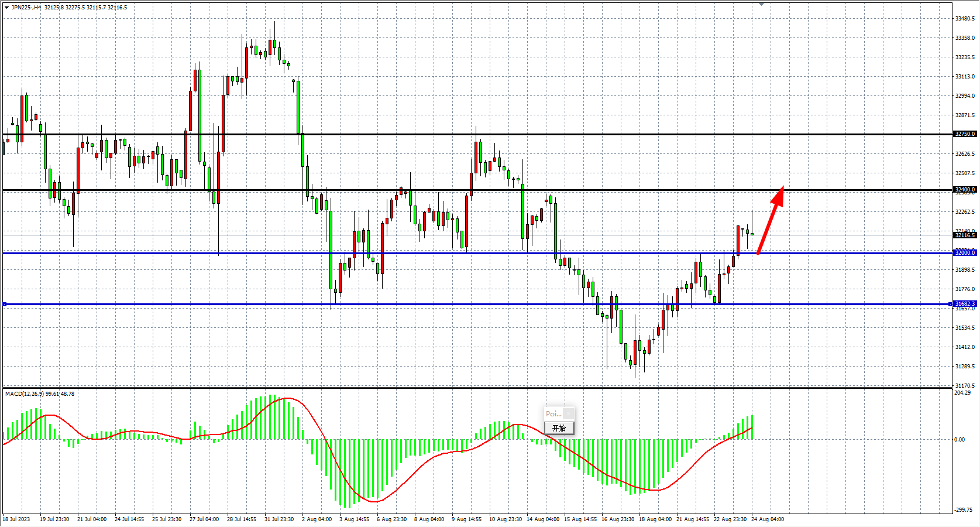
Task: Close the small Poi... popup window
Action: [x=568, y=413]
